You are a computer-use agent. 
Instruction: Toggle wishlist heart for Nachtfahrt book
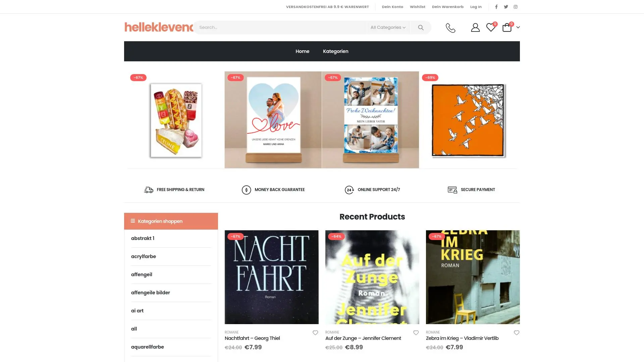(315, 333)
